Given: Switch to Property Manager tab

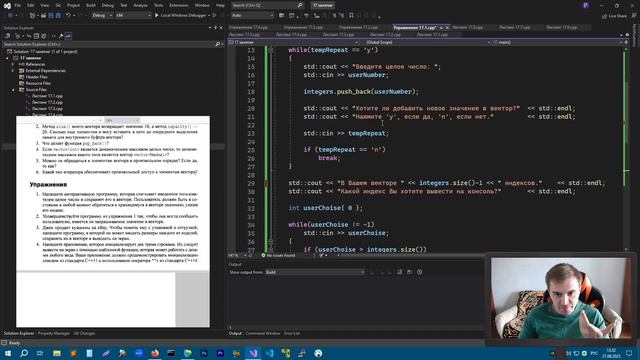Looking at the screenshot, I should tap(53, 333).
